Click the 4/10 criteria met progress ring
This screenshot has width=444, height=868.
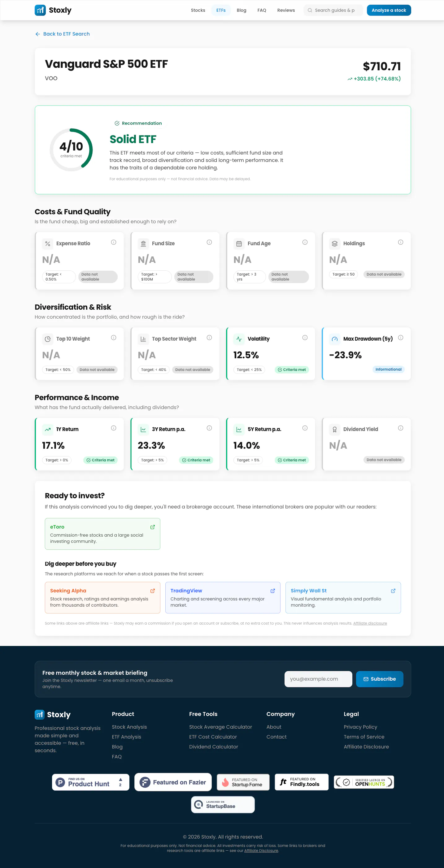71,150
